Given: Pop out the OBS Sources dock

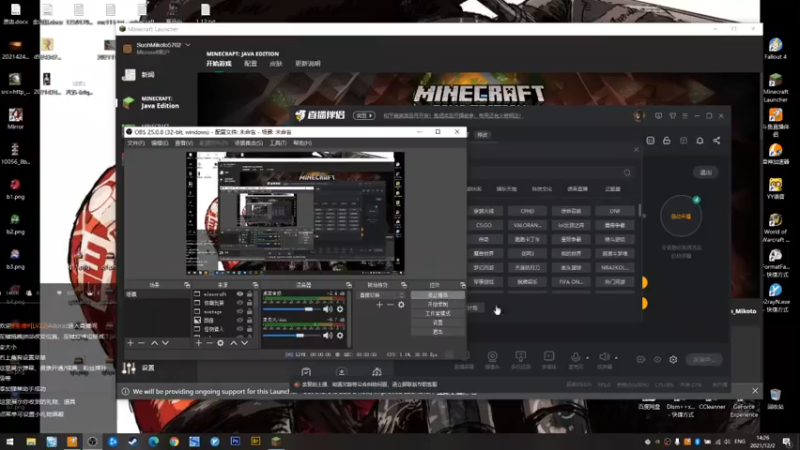Looking at the screenshot, I should [x=255, y=285].
